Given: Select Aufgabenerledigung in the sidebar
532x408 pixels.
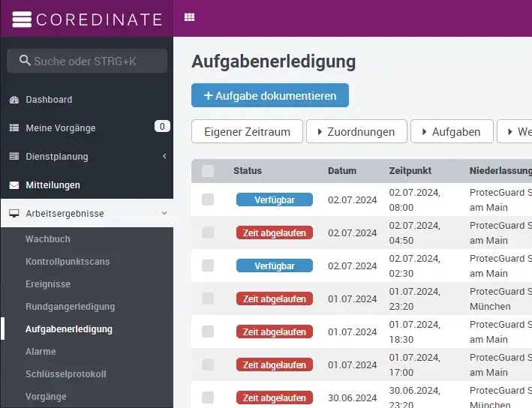Looking at the screenshot, I should click(69, 329).
